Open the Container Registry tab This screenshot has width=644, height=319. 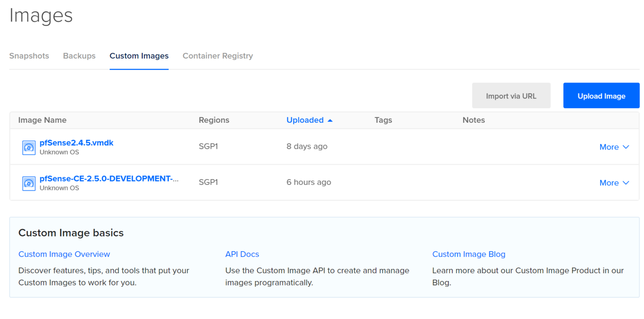pos(218,56)
